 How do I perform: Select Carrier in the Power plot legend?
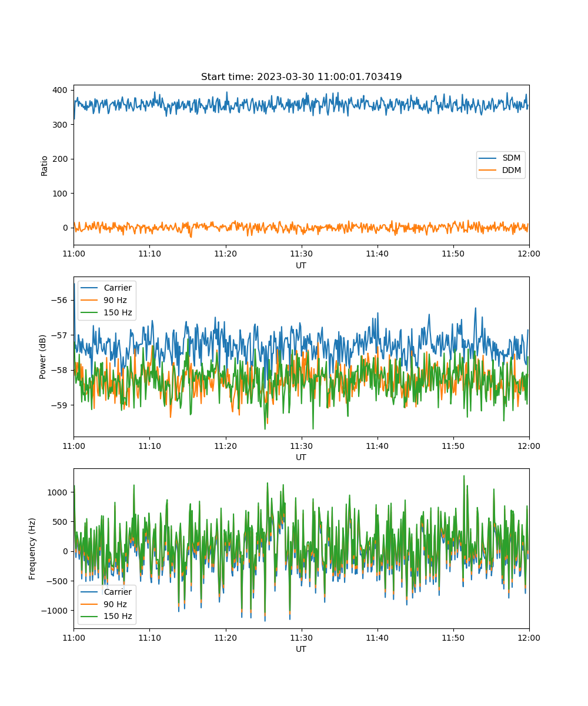point(107,288)
